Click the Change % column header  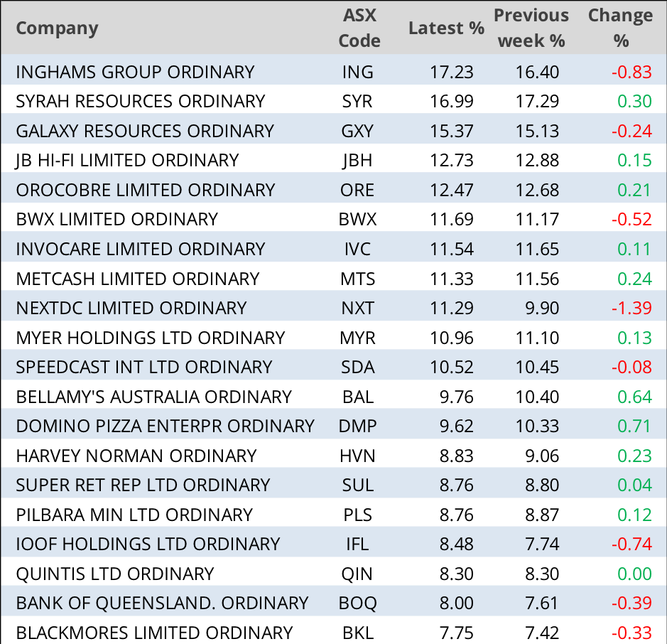(x=620, y=28)
